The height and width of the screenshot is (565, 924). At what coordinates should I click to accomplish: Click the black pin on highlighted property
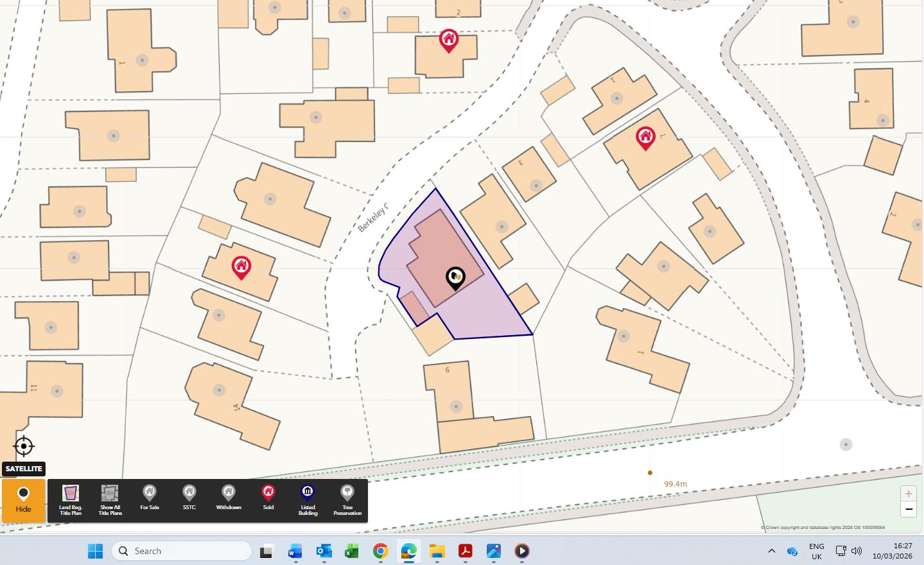pos(455,277)
